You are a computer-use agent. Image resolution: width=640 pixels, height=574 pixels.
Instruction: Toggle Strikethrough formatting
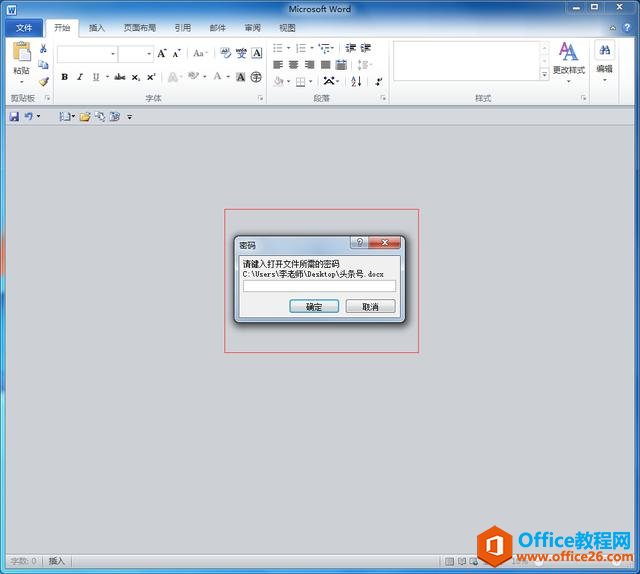120,77
